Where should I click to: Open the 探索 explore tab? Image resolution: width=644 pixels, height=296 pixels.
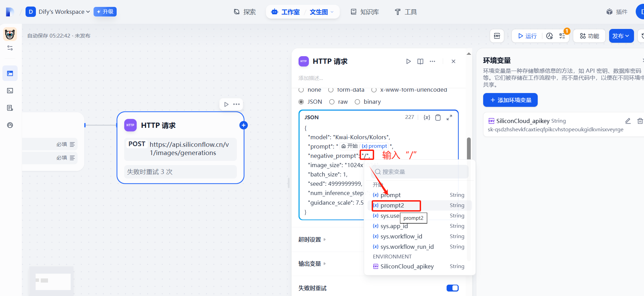[x=245, y=12]
